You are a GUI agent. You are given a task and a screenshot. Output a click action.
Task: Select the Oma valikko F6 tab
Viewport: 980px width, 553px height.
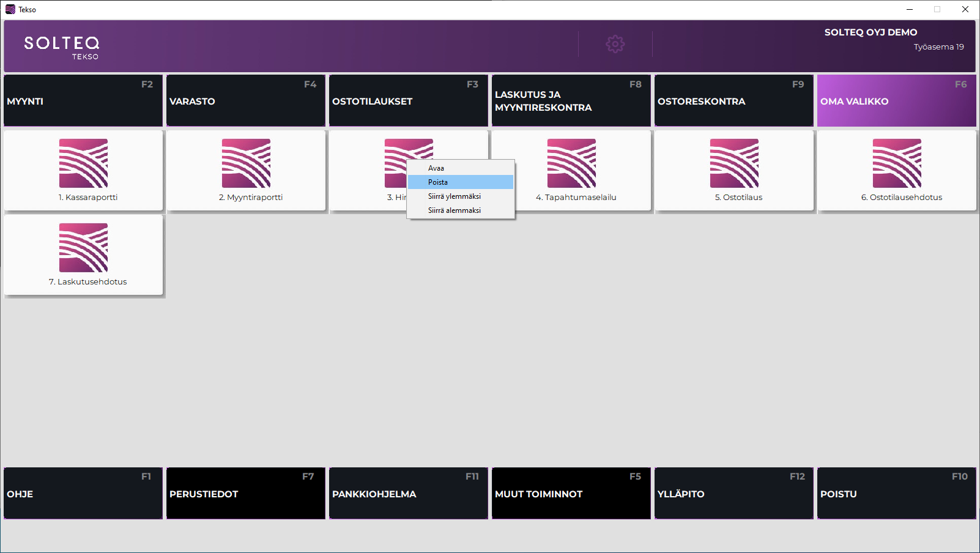point(897,101)
